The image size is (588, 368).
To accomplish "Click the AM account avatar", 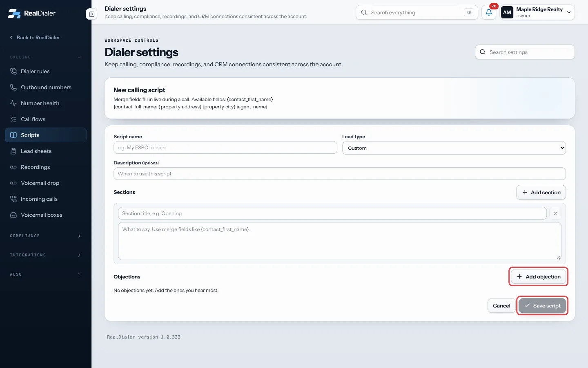I will pos(507,12).
